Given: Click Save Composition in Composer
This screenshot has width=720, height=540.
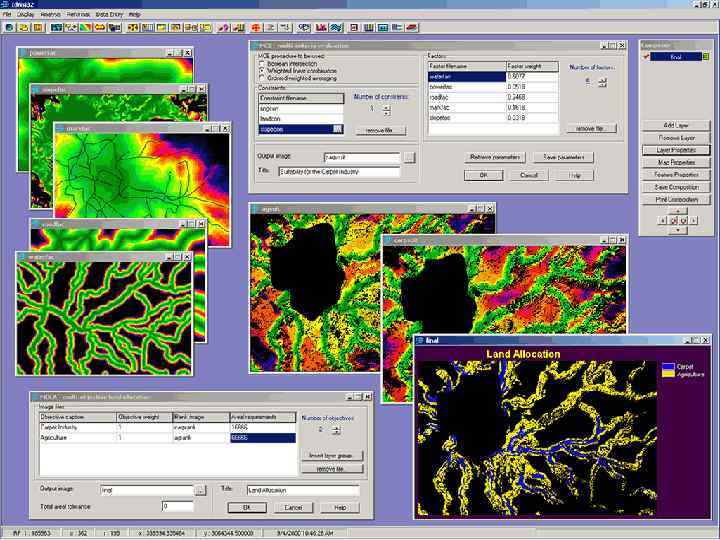Looking at the screenshot, I should [676, 187].
